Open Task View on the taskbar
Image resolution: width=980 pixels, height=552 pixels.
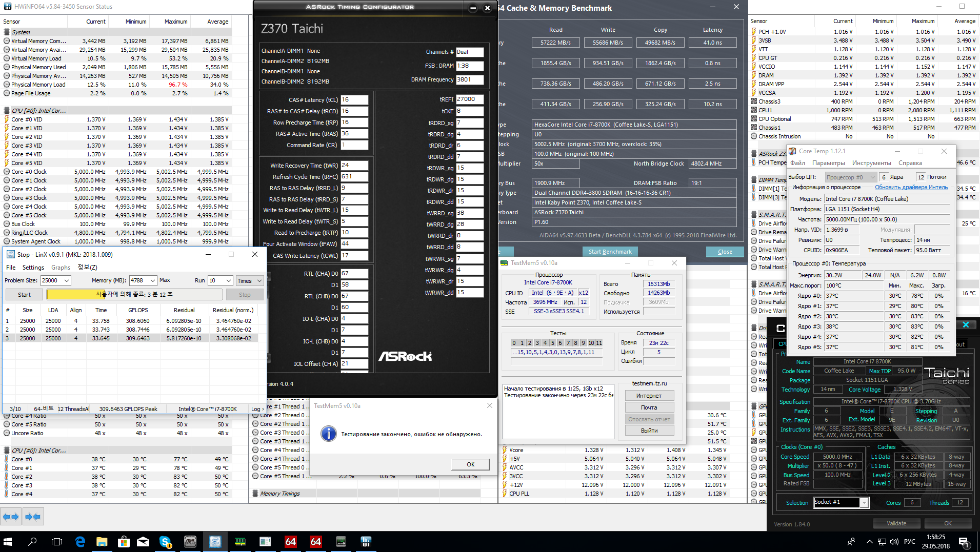57,542
